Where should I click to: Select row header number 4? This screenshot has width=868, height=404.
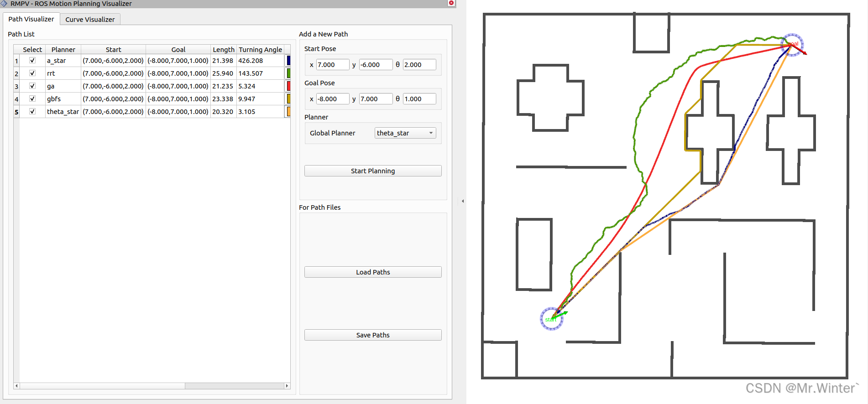[x=16, y=99]
